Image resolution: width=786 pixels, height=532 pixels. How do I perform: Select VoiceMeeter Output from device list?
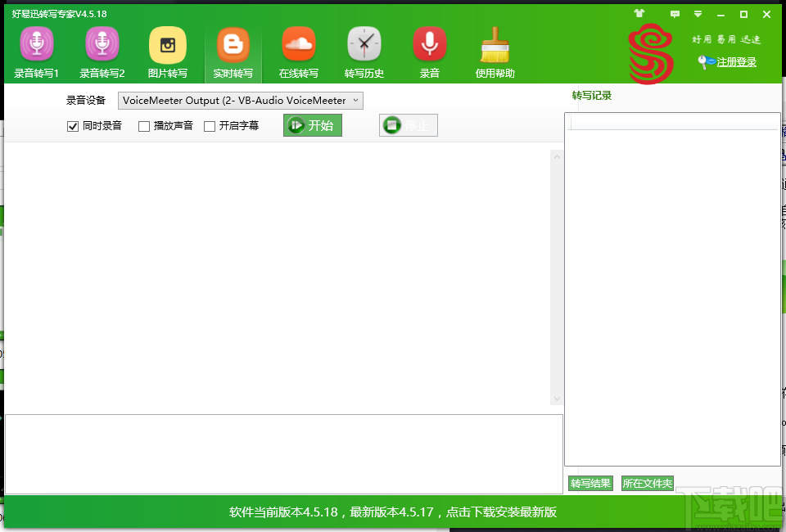click(x=237, y=101)
